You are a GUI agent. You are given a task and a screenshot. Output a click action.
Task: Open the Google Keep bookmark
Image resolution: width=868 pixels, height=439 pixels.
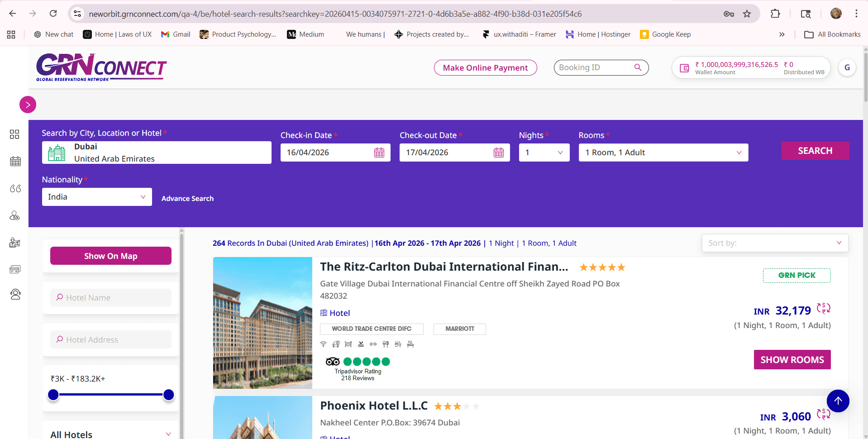point(665,34)
